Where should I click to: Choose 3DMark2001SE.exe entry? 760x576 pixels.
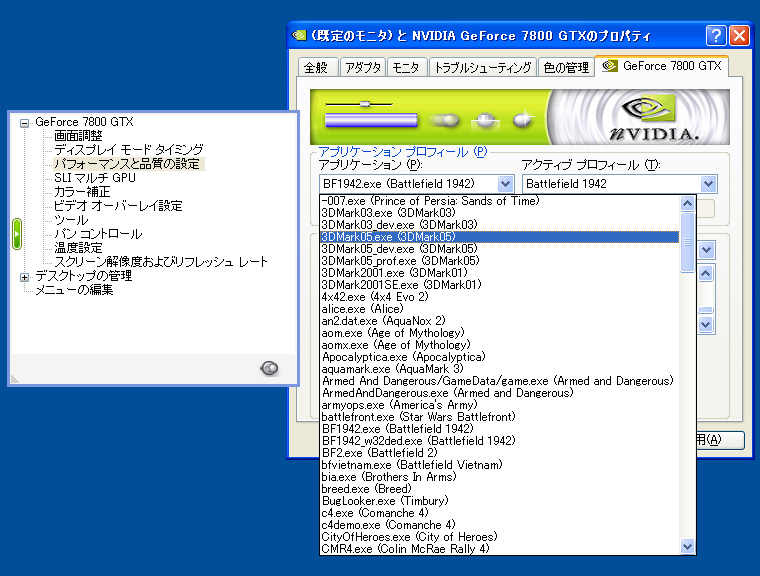tap(500, 285)
